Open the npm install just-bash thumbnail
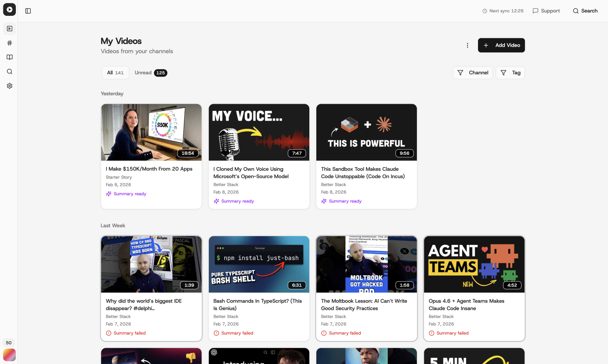608x364 pixels. (259, 264)
